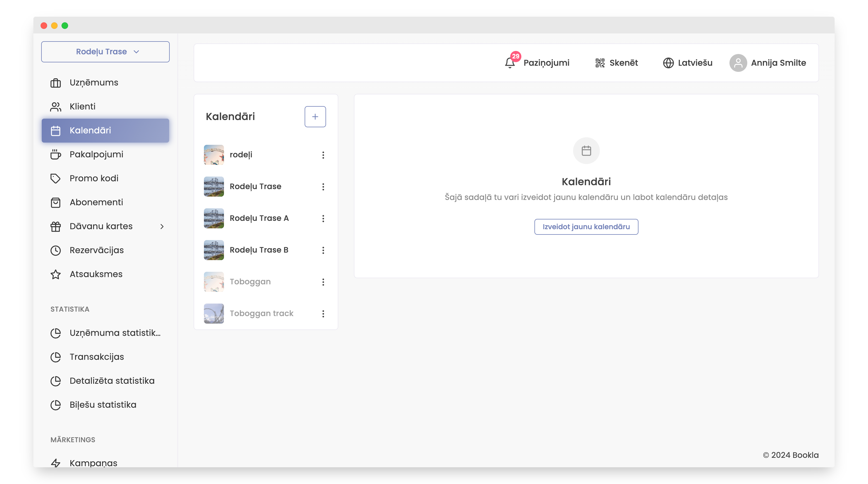
Task: Open three-dot menu for Rodeļu Trase A
Action: pos(323,218)
